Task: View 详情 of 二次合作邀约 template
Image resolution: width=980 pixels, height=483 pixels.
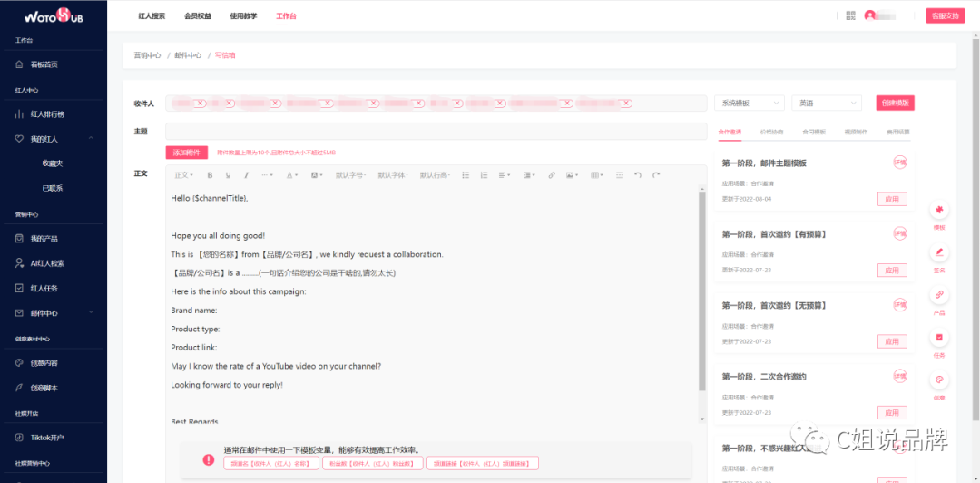Action: tap(899, 376)
